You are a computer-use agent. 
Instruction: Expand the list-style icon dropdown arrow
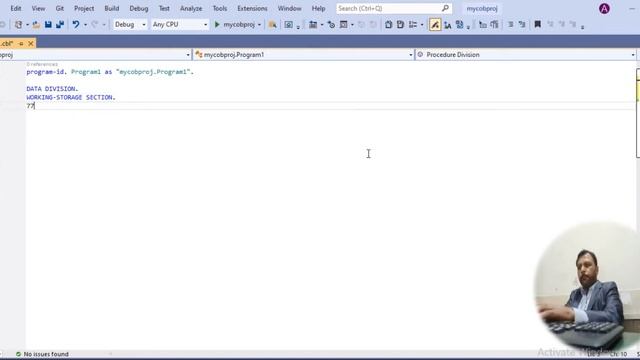coord(422,25)
